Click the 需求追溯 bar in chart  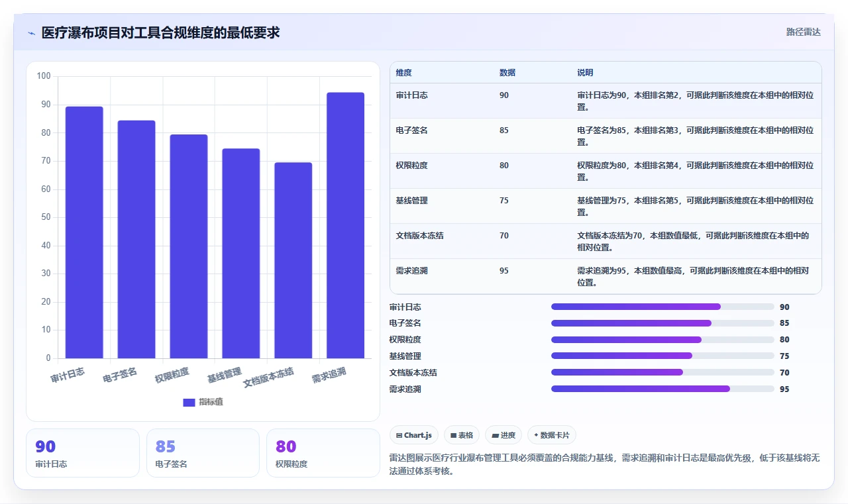point(346,225)
